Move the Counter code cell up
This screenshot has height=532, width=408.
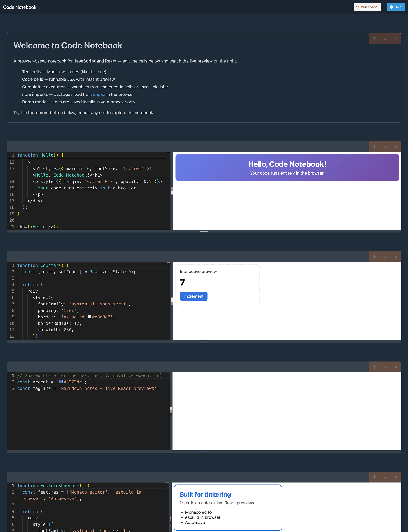point(374,257)
